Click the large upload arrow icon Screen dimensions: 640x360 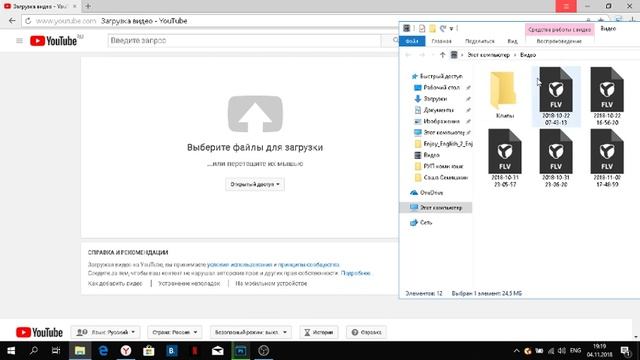point(255,114)
